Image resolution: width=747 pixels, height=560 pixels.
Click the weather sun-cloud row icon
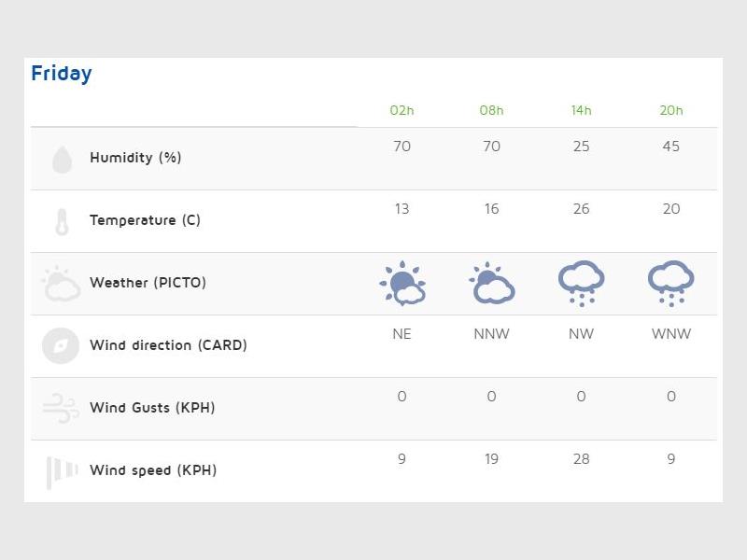[62, 284]
